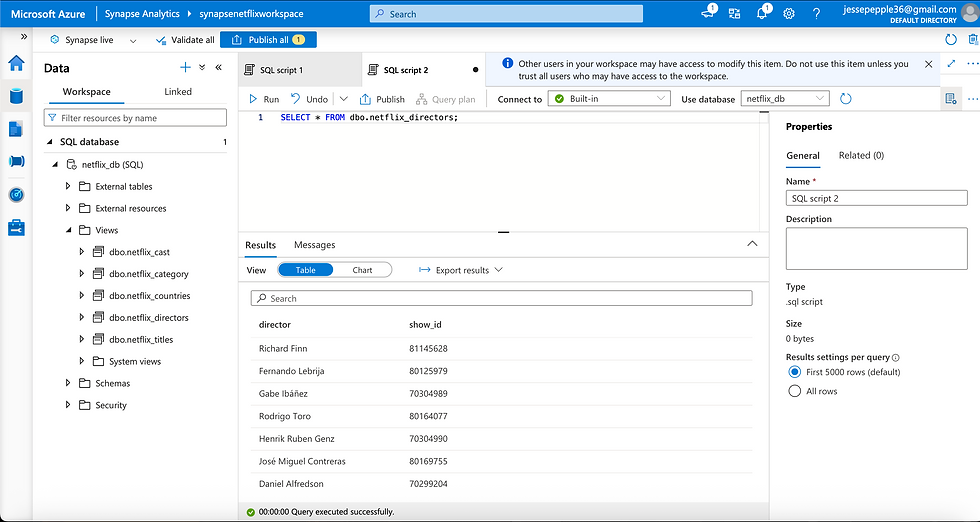Open the Query plan
980x522 pixels.
pos(445,99)
